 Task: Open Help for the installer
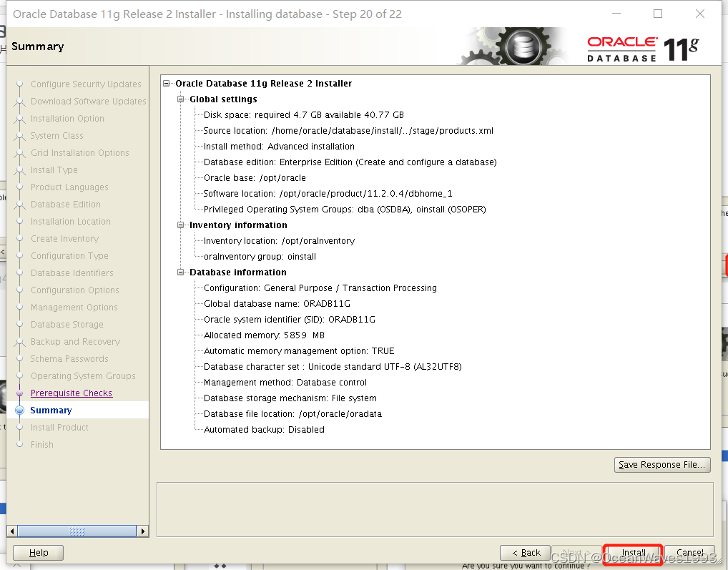tap(38, 553)
